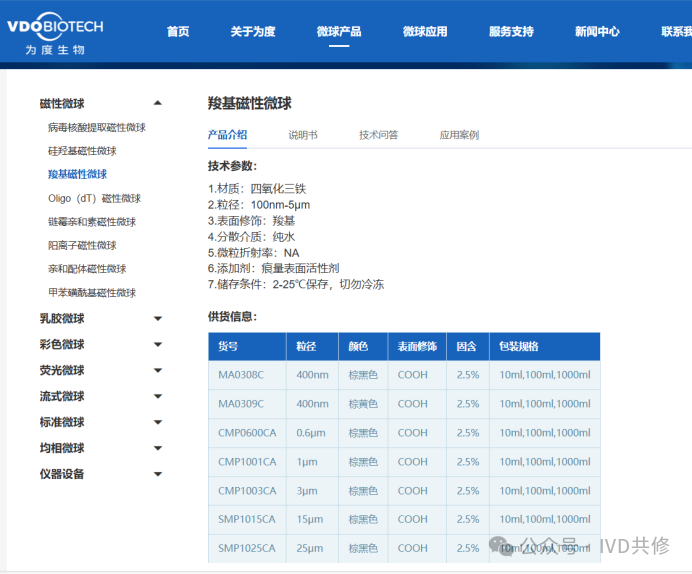This screenshot has width=692, height=574.
Task: Open the 应用案例 tab
Action: click(x=459, y=135)
